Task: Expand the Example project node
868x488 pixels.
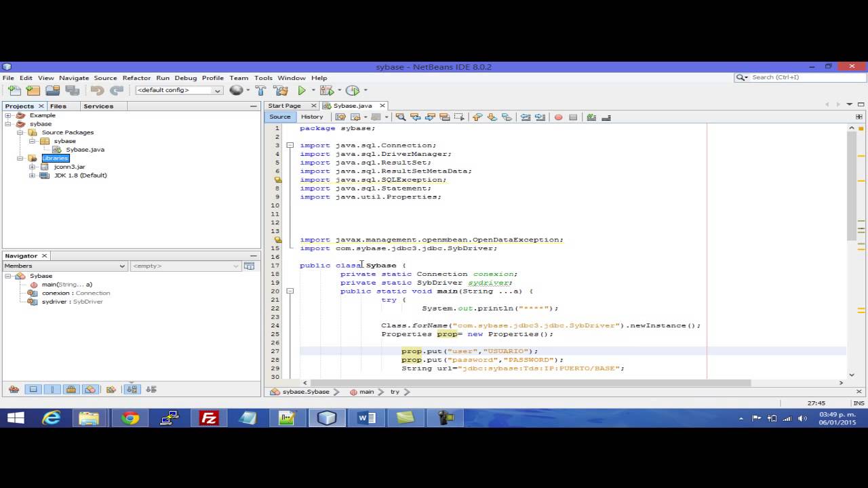Action: click(x=8, y=115)
